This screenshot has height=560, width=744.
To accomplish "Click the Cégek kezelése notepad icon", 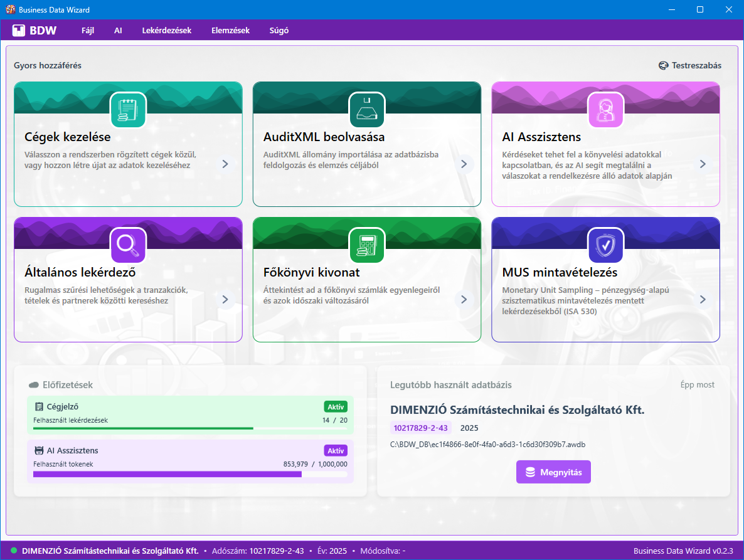I will click(128, 110).
